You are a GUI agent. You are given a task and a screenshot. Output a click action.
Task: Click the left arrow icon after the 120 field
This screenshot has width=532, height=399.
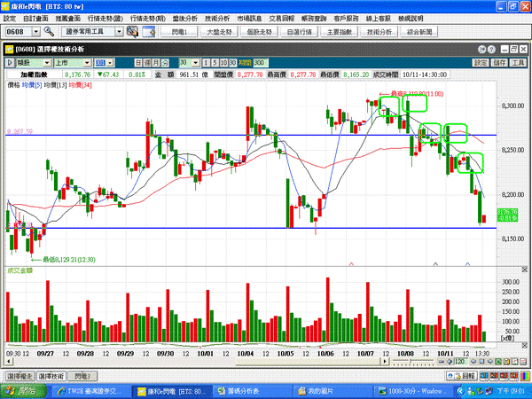click(473, 362)
